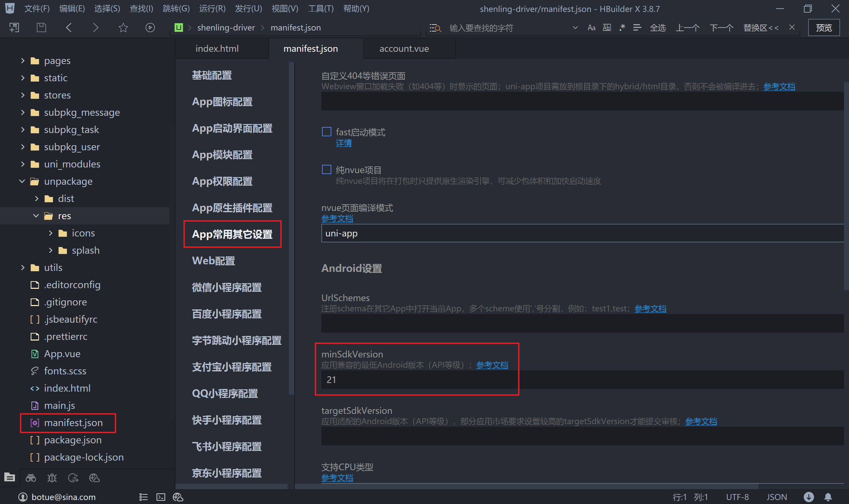Image resolution: width=849 pixels, height=504 pixels.
Task: Select App权限配置 in sidebar
Action: pos(222,181)
